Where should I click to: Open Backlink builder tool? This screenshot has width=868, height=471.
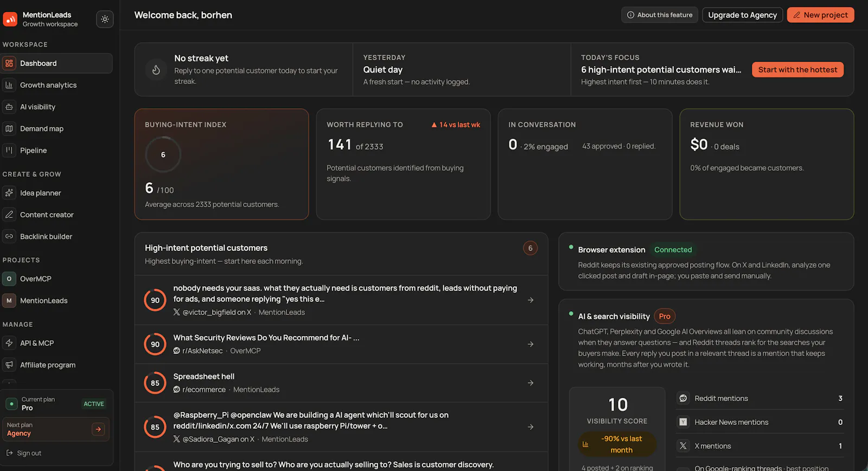(x=56, y=236)
